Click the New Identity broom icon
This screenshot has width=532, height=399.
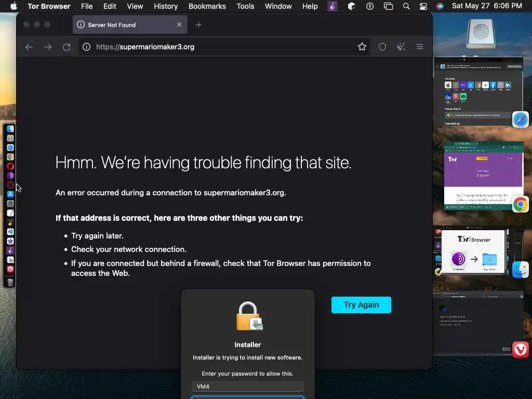401,47
